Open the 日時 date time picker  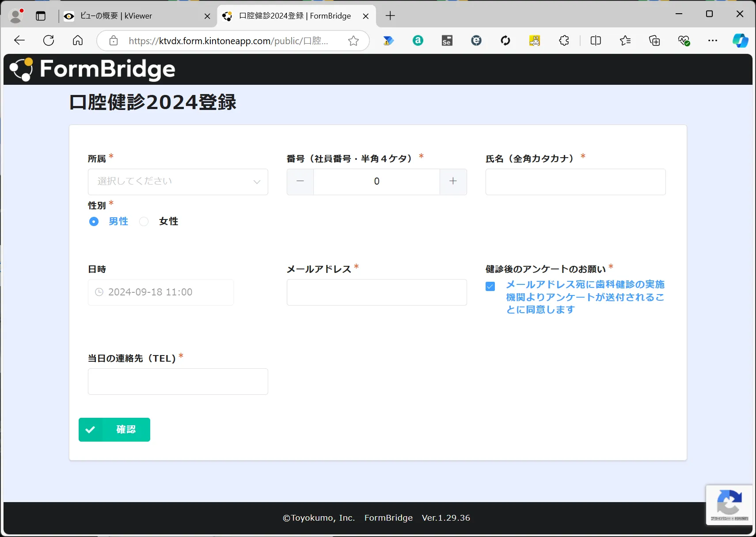tap(160, 292)
